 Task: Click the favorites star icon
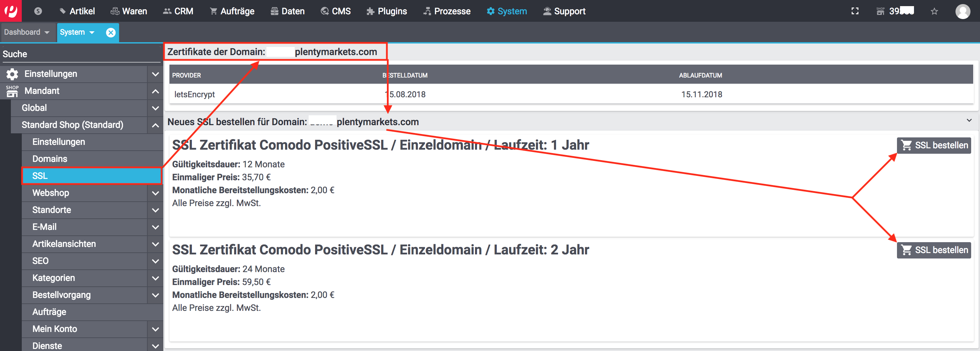click(934, 11)
